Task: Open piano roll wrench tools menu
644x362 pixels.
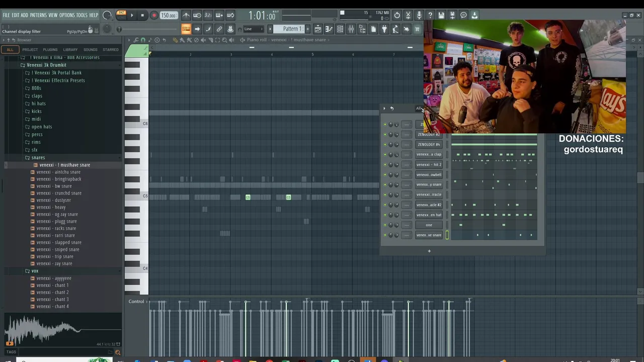Action: [136, 40]
